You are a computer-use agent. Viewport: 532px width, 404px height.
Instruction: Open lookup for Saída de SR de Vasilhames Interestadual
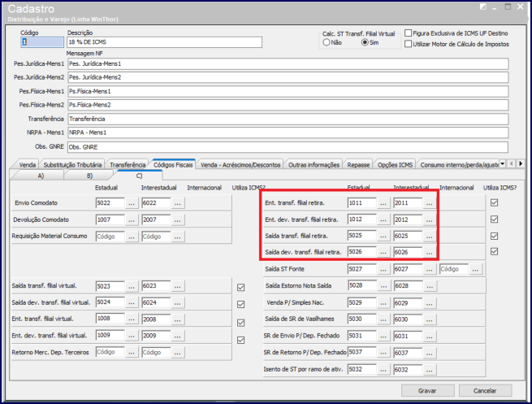[429, 319]
